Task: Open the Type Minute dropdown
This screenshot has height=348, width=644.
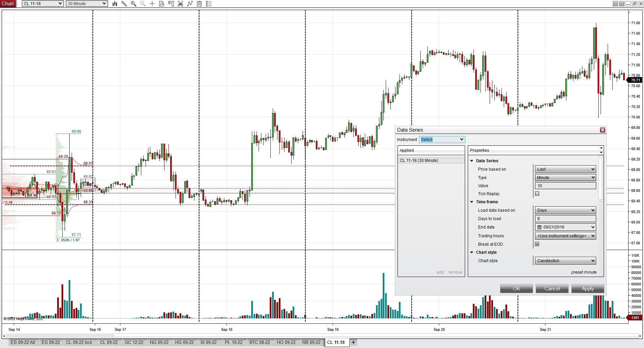Action: 565,177
